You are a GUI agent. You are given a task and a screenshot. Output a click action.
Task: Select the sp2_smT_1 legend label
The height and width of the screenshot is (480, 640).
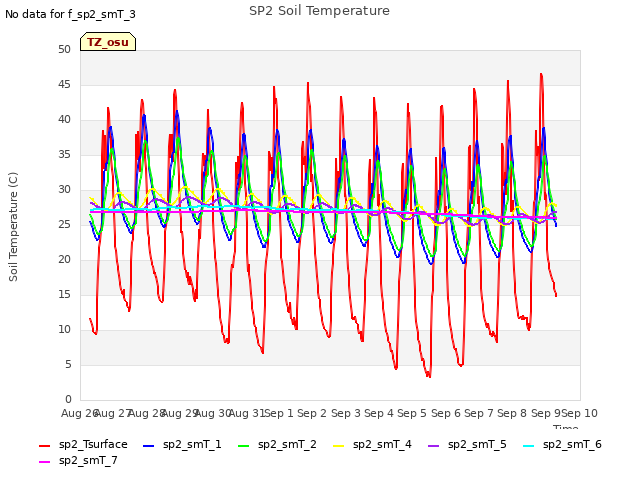(x=192, y=444)
